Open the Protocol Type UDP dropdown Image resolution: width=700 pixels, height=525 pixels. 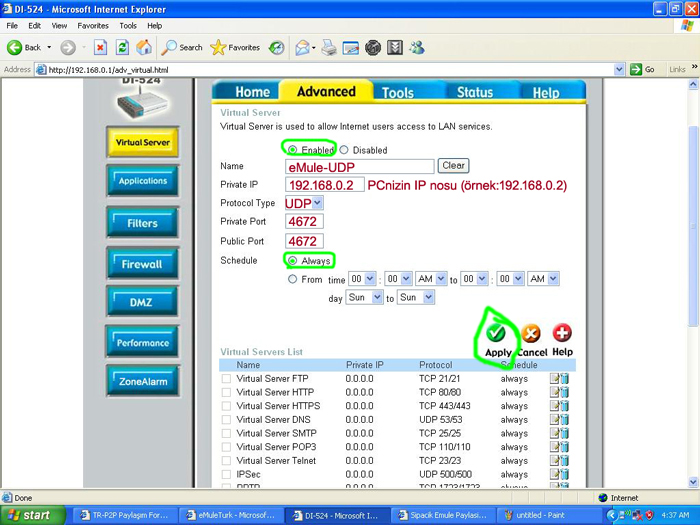[x=304, y=203]
